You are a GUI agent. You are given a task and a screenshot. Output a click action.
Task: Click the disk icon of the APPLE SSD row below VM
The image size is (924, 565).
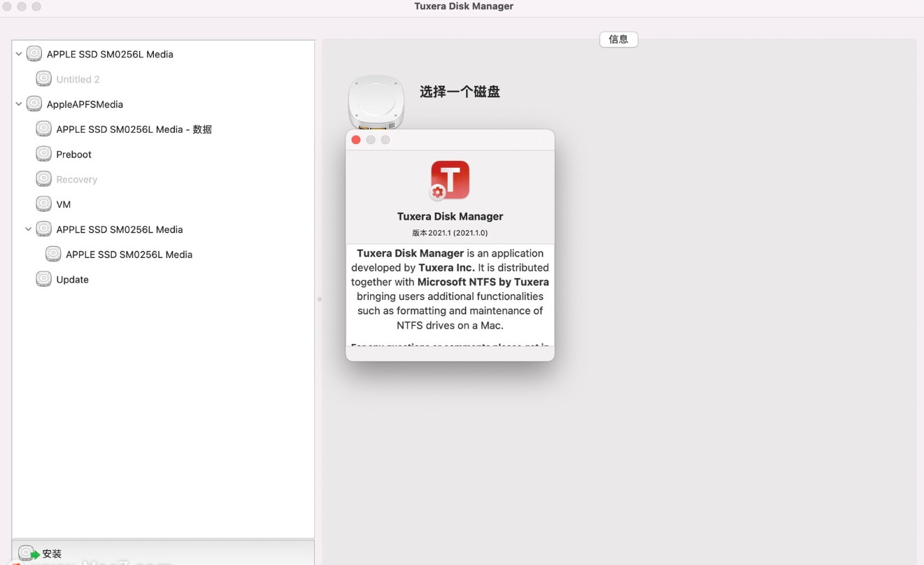pos(43,229)
